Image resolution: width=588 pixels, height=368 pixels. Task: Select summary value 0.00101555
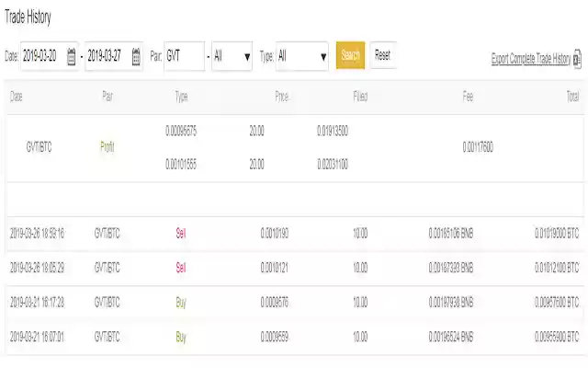tap(181, 164)
